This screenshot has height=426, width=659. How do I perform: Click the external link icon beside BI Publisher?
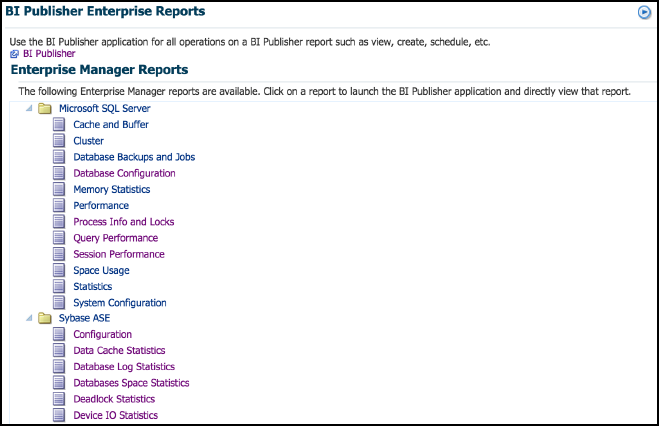pos(14,54)
